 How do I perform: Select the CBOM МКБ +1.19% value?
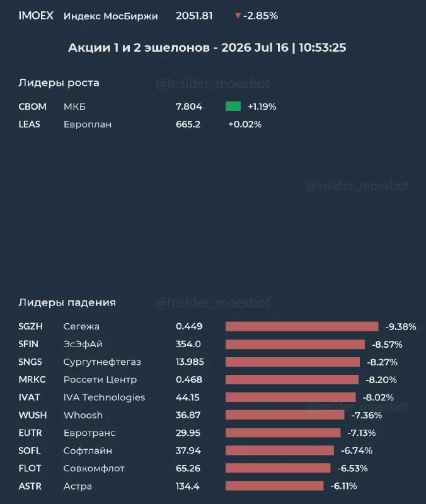click(262, 106)
